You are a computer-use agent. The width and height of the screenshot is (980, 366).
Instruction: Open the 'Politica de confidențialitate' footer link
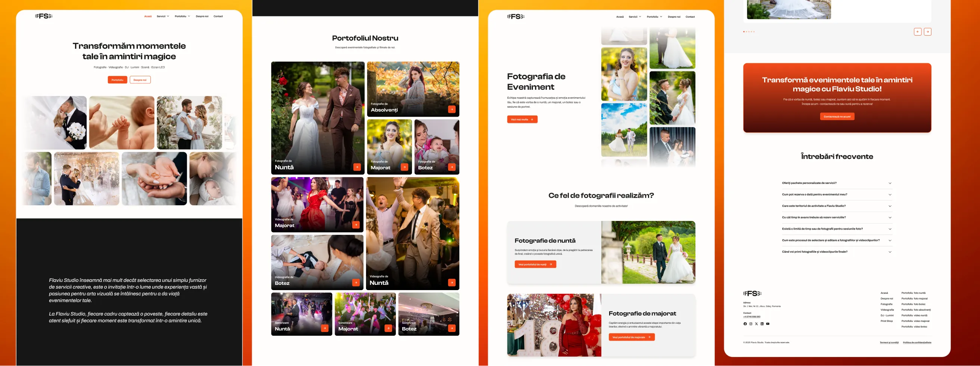917,342
